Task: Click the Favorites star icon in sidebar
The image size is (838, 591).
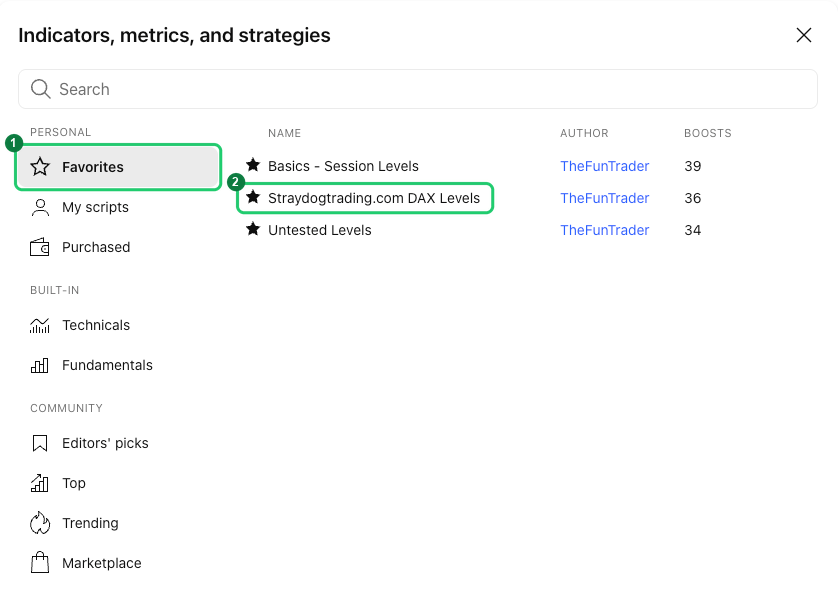Action: click(x=40, y=167)
